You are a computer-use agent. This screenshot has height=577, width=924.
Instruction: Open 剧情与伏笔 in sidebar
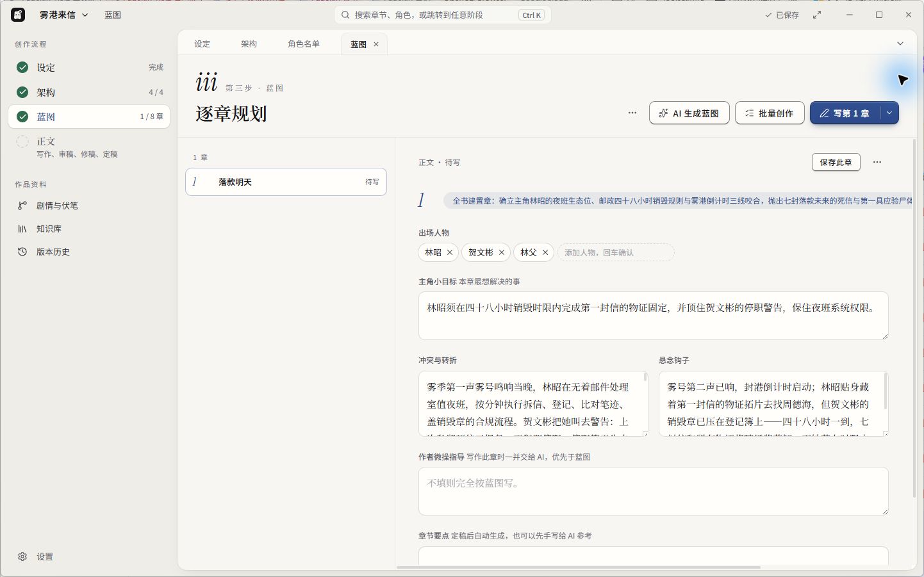point(89,206)
